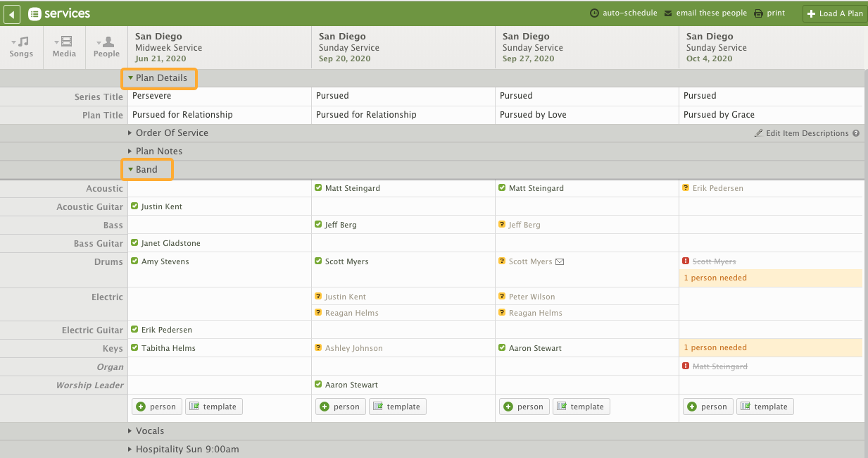This screenshot has height=458, width=868.
Task: Open the Songs panel
Action: (x=20, y=47)
